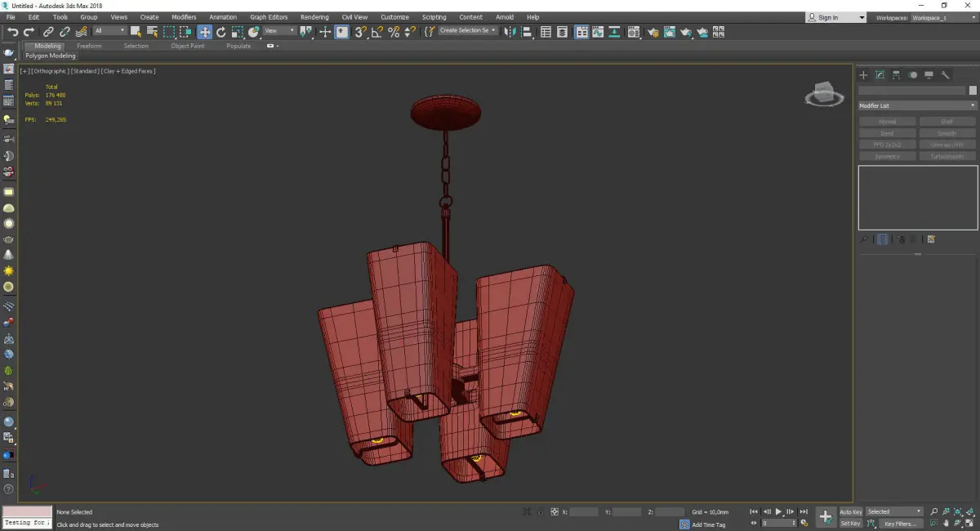Image resolution: width=980 pixels, height=531 pixels.
Task: Open Render Setup teapot icon
Action: coord(653,32)
